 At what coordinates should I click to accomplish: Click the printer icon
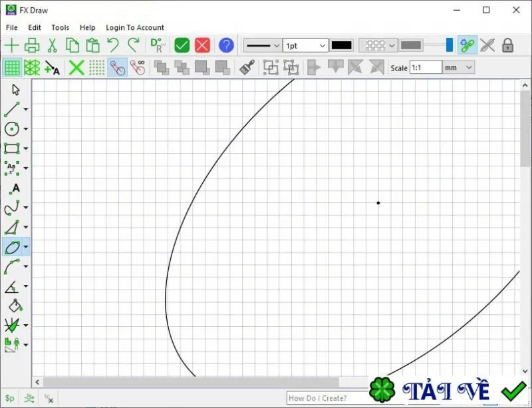tap(32, 45)
